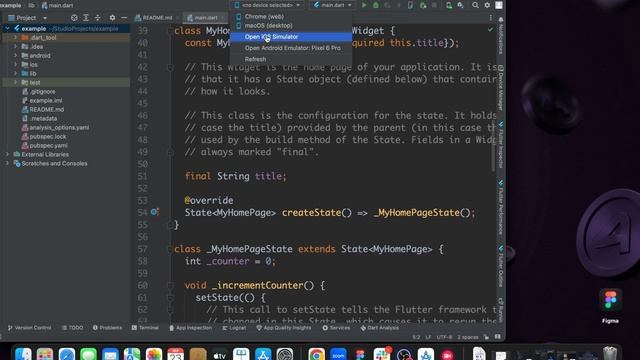The height and width of the screenshot is (360, 640).
Task: Select analysis_options.yaml file
Action: point(59,127)
